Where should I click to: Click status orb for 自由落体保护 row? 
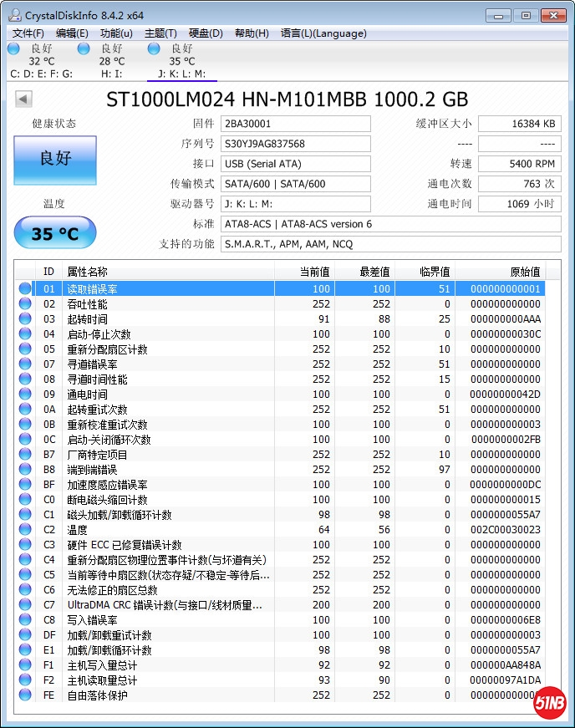[x=25, y=695]
